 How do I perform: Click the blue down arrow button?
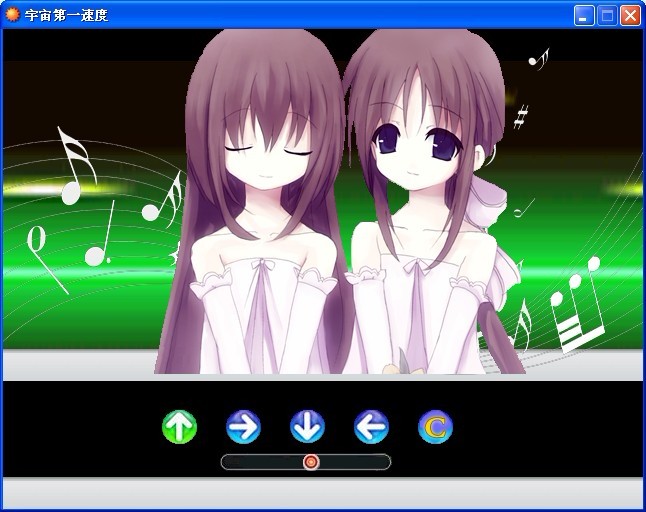click(307, 427)
